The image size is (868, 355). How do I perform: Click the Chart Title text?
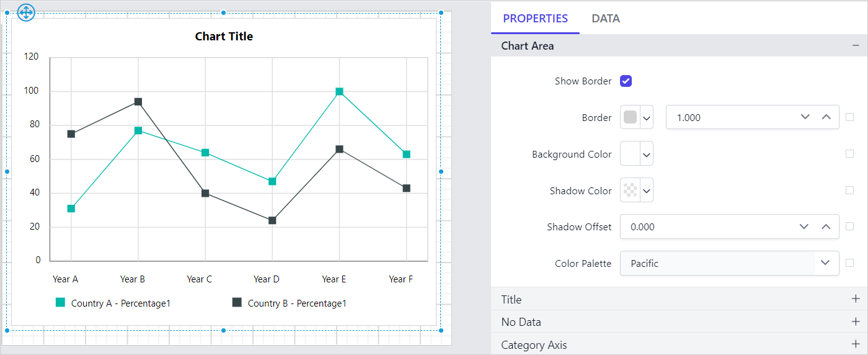tap(224, 37)
